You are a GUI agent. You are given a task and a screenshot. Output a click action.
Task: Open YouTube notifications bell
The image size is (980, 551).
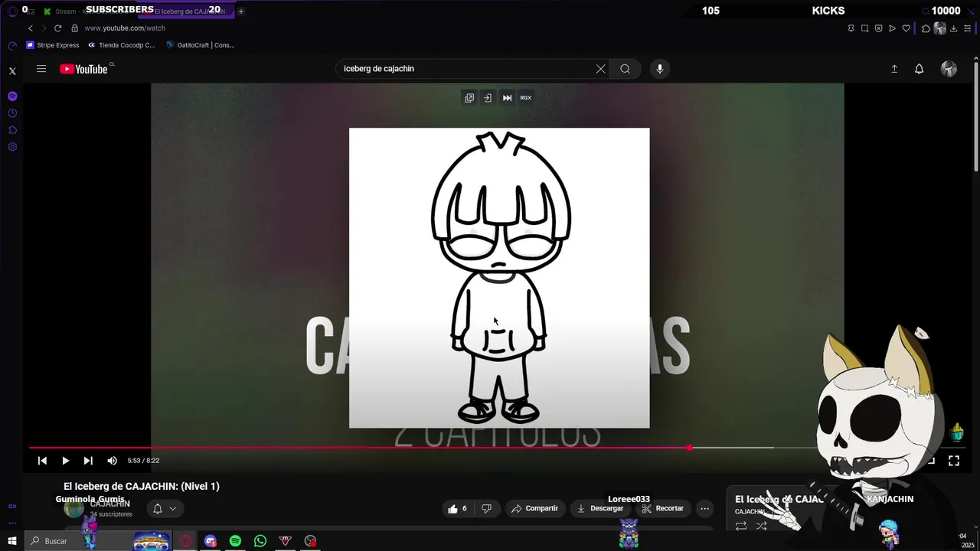920,69
